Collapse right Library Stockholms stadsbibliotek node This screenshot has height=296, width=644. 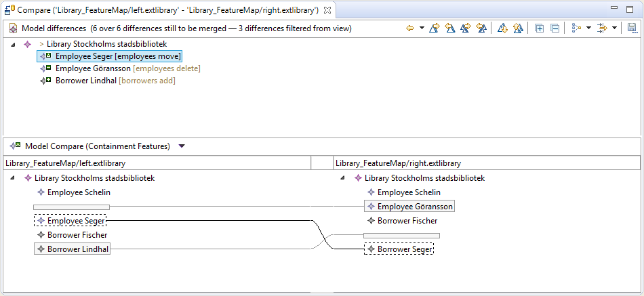pyautogui.click(x=344, y=178)
